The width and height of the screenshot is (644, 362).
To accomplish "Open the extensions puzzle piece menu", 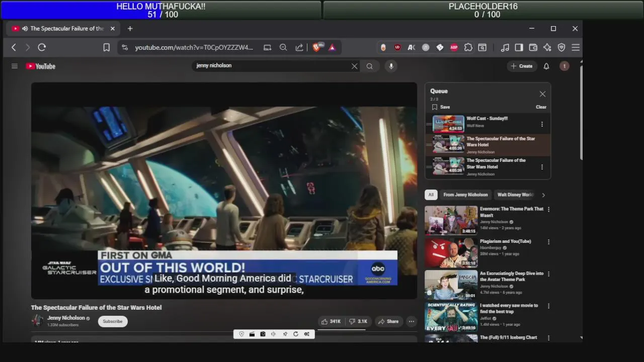I will click(x=468, y=47).
